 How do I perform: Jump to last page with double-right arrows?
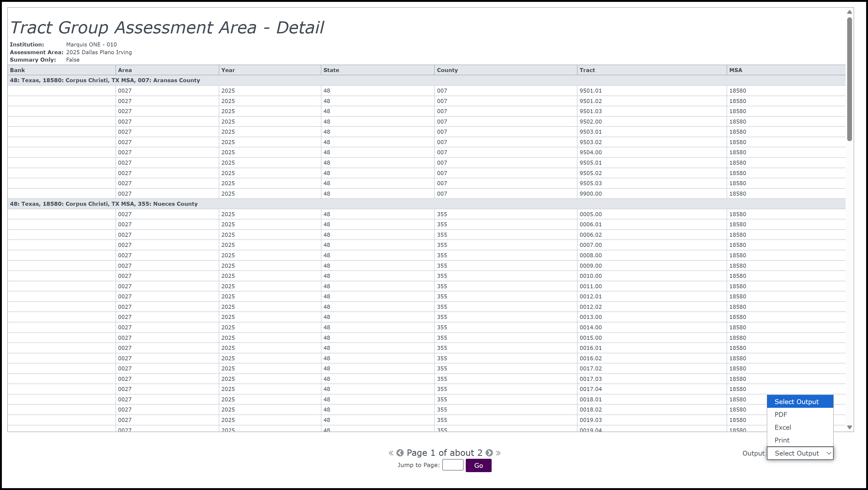tap(498, 453)
